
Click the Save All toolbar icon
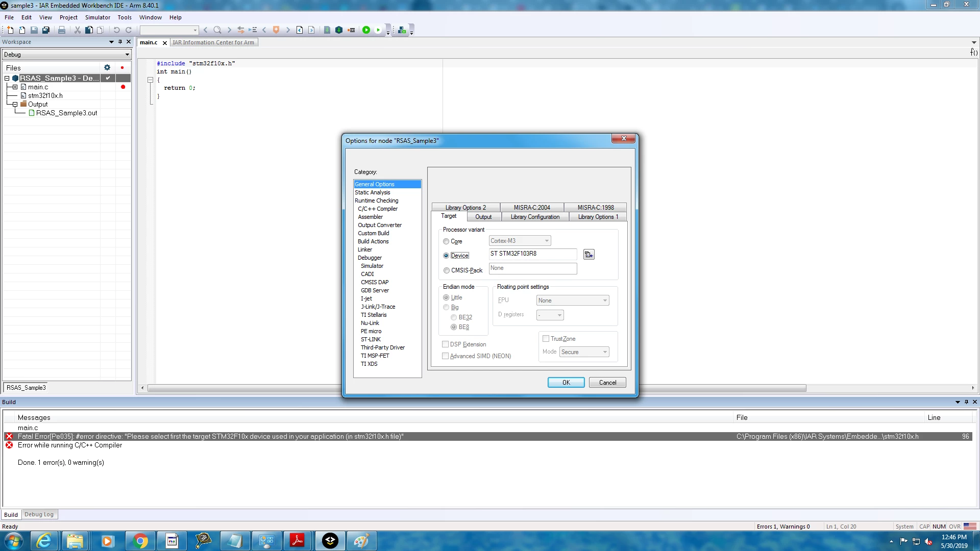(x=46, y=30)
